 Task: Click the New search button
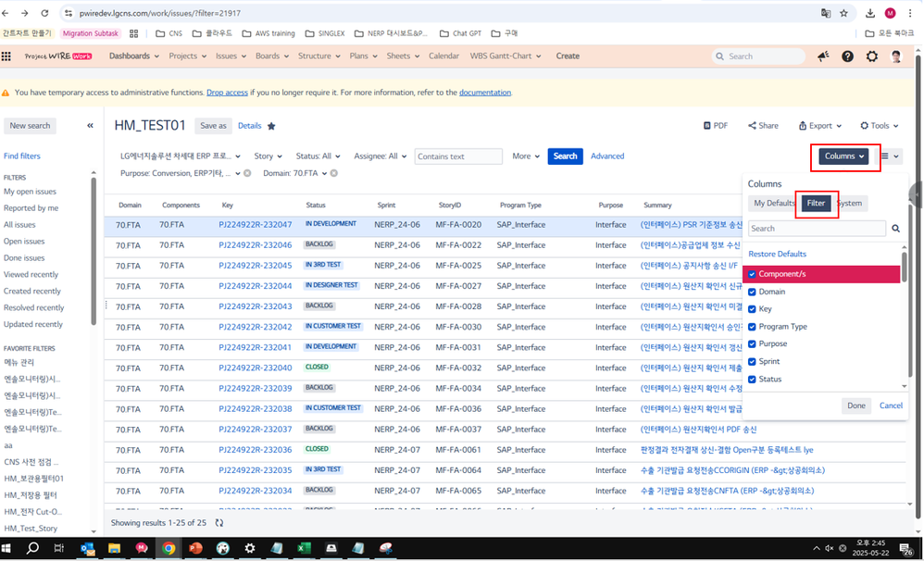[30, 126]
